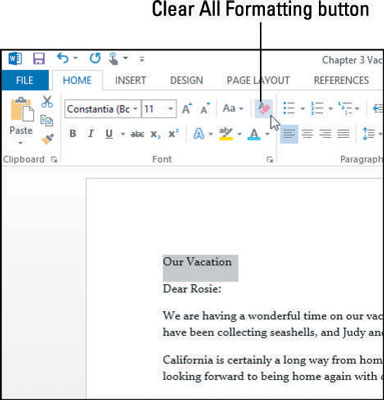This screenshot has height=400, width=384.
Task: Activate the Format Painter brush
Action: [47, 139]
